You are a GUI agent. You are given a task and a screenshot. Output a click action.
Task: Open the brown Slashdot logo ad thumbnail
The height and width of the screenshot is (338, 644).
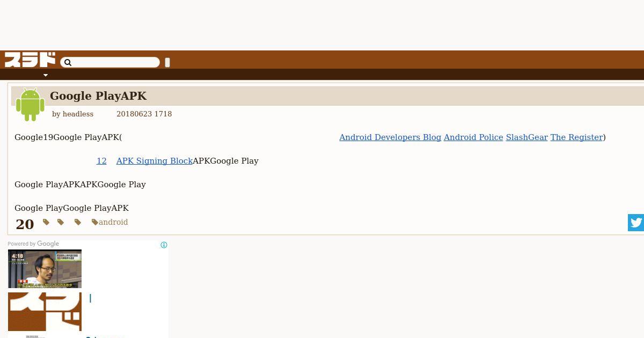(x=45, y=312)
